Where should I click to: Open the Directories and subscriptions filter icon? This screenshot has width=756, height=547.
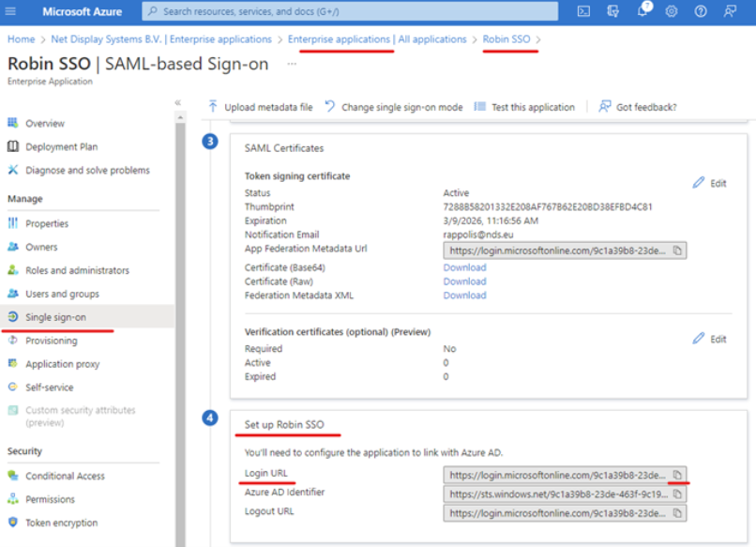(612, 11)
